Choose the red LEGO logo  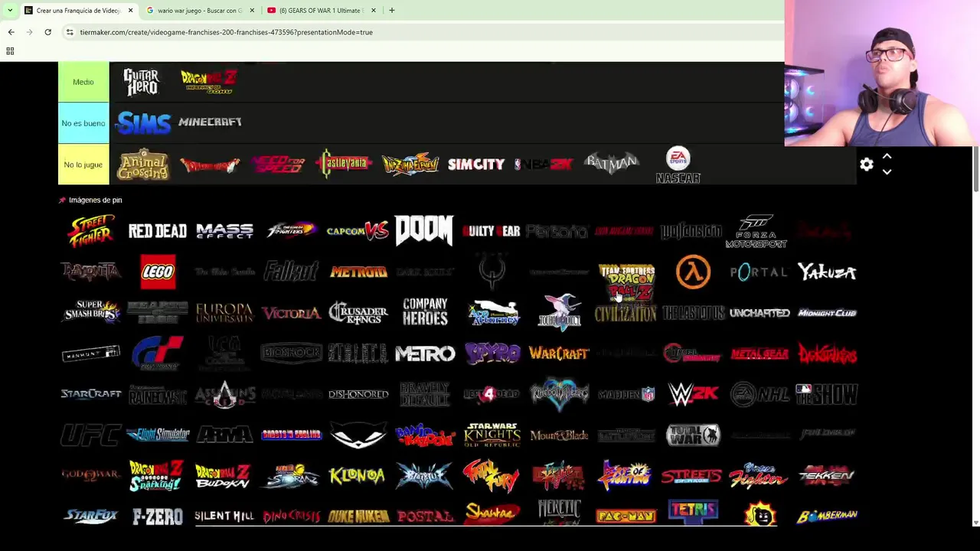click(158, 272)
